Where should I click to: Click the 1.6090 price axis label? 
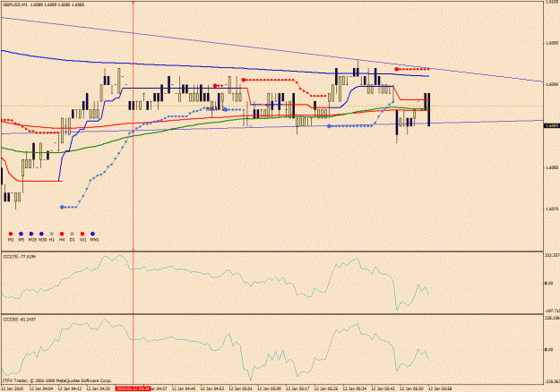pyautogui.click(x=550, y=84)
